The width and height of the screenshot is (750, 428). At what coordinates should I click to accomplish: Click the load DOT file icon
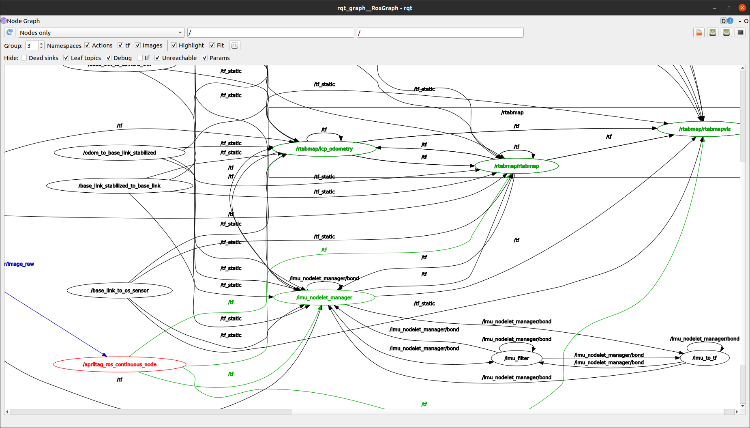pyautogui.click(x=699, y=32)
